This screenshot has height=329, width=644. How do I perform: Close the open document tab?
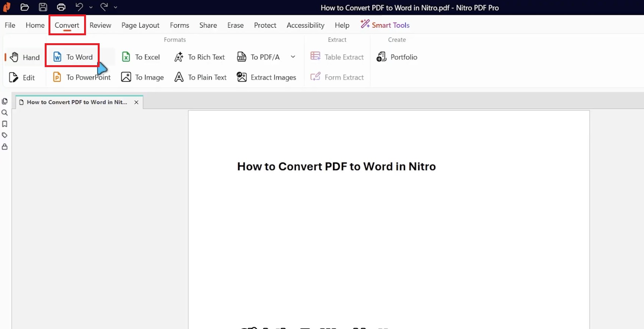(136, 102)
